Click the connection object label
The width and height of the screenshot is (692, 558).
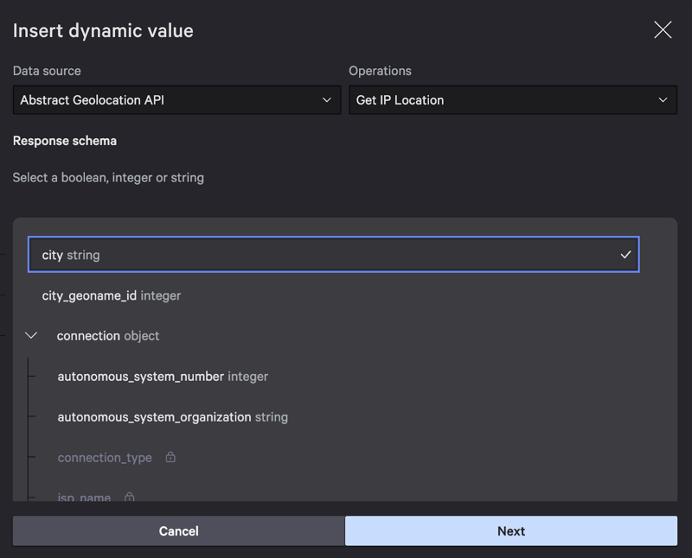tap(108, 336)
